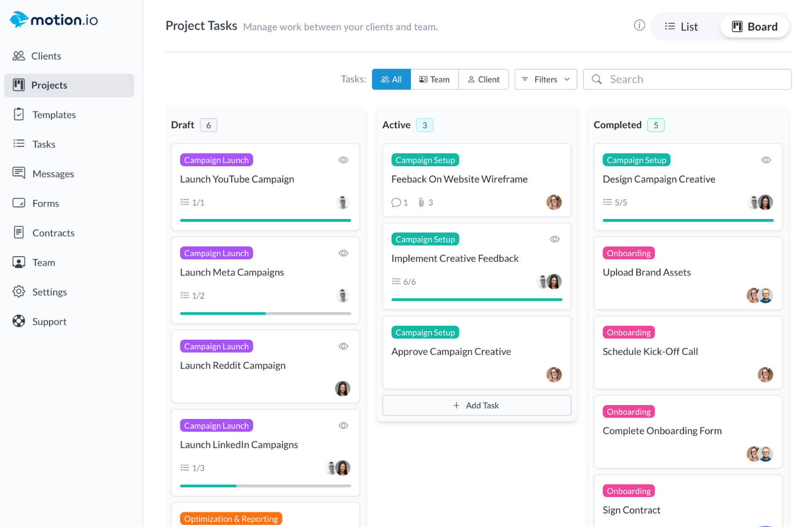Click the comment icon on Feeback On Website Wireframe
Image resolution: width=812 pixels, height=527 pixels.
396,202
